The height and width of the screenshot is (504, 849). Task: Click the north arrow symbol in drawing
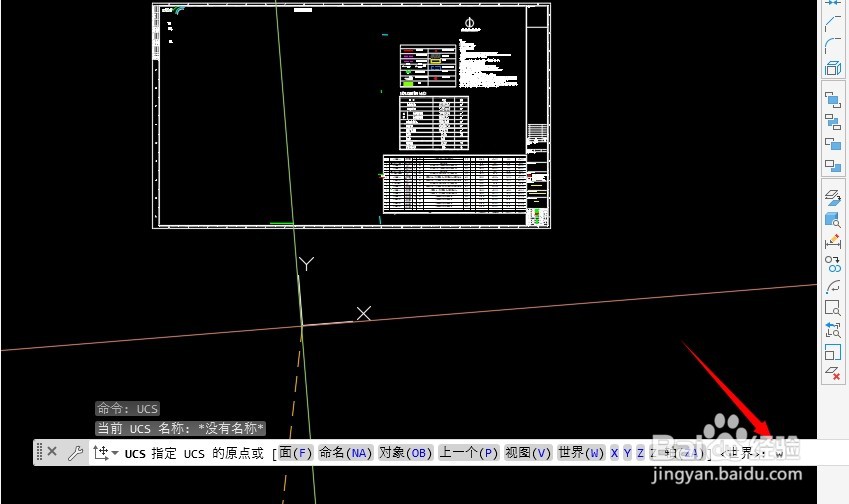(x=469, y=24)
